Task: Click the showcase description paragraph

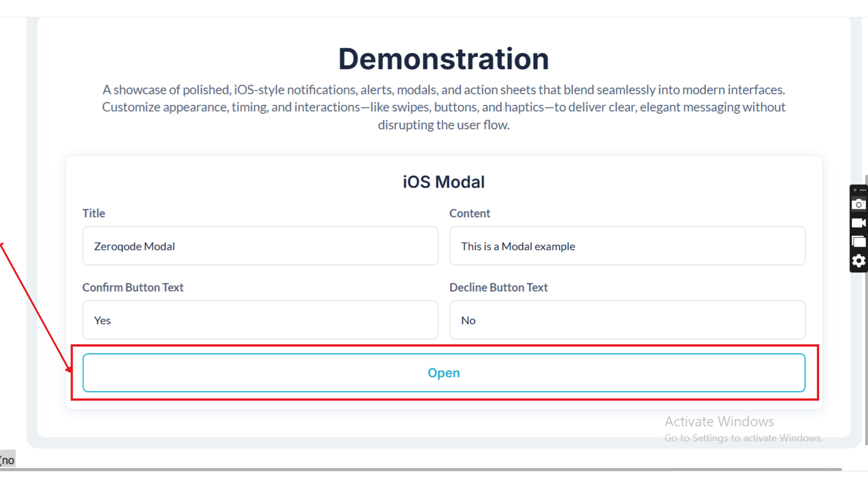Action: (x=443, y=107)
